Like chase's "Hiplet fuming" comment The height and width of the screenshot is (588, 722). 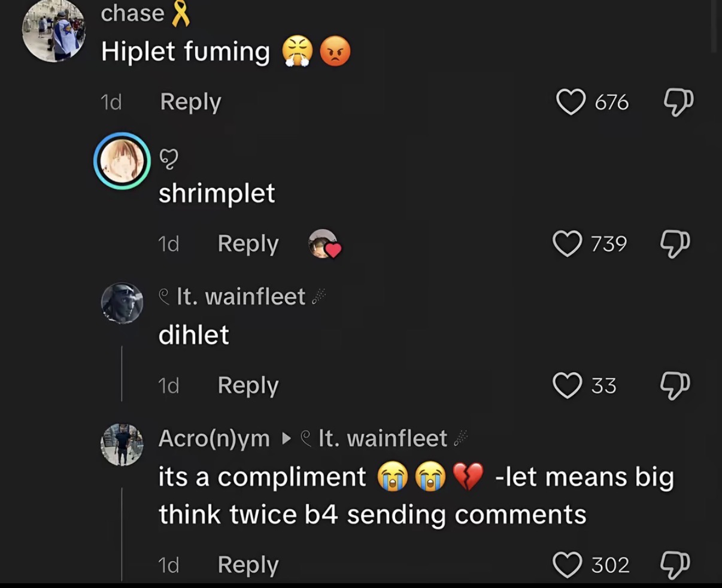coord(571,102)
